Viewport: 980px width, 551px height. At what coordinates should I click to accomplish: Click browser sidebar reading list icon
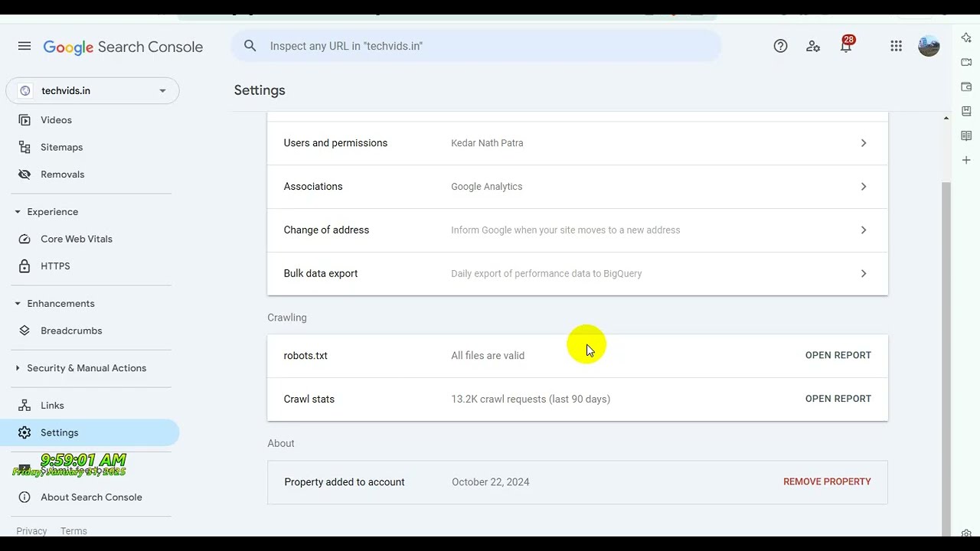[x=966, y=135]
